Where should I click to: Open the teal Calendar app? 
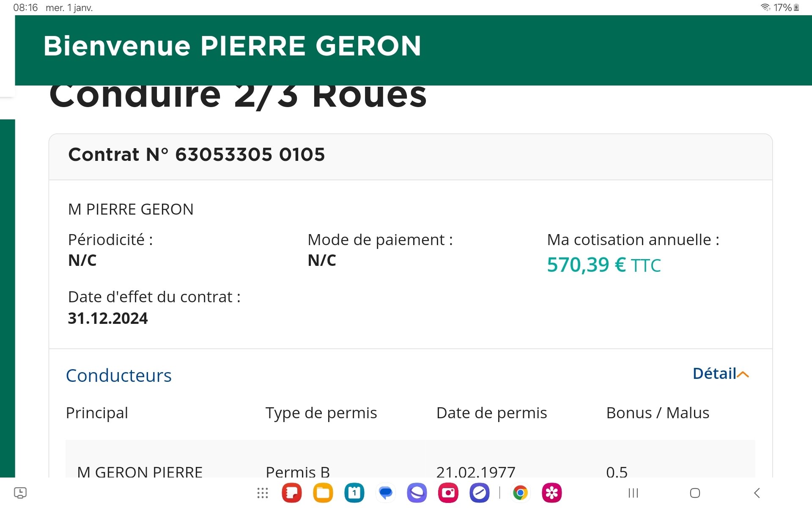[354, 493]
